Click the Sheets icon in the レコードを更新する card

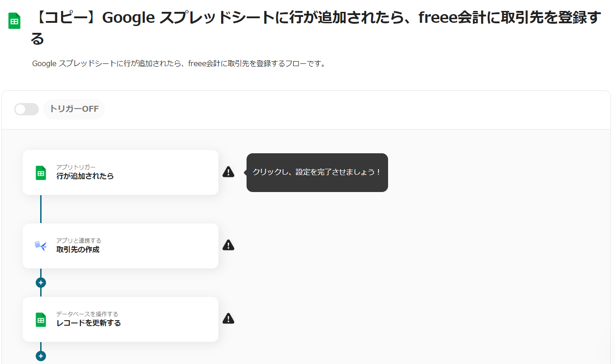pos(41,320)
